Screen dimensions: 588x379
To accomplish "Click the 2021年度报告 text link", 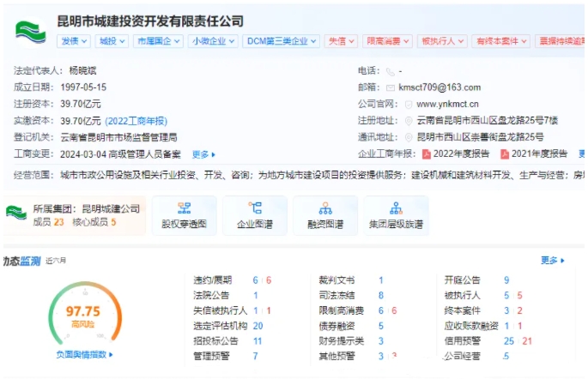I will [x=539, y=154].
